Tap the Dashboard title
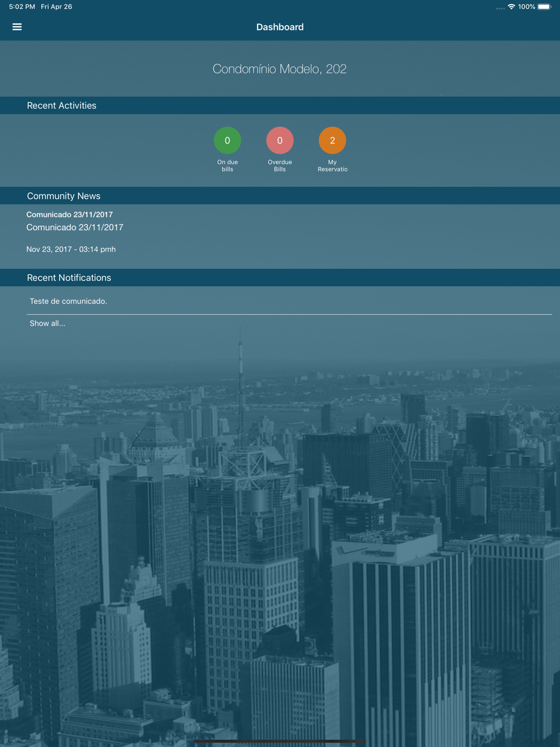This screenshot has height=747, width=560. (x=280, y=27)
